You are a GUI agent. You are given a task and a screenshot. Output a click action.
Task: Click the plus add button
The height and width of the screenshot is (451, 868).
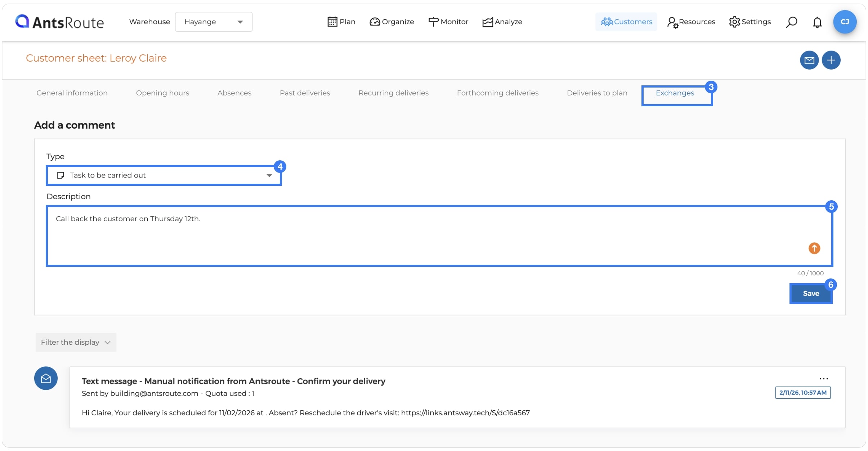tap(831, 60)
